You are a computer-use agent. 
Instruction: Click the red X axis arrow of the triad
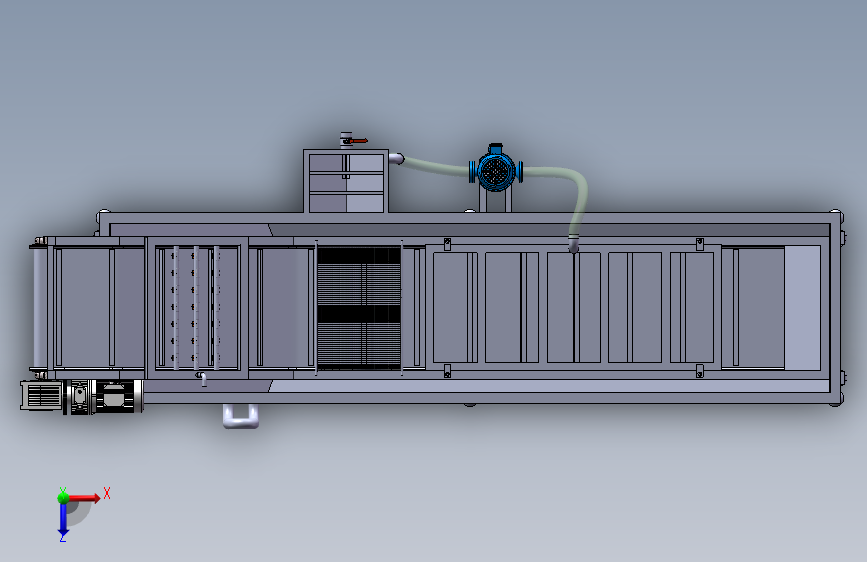tap(84, 498)
